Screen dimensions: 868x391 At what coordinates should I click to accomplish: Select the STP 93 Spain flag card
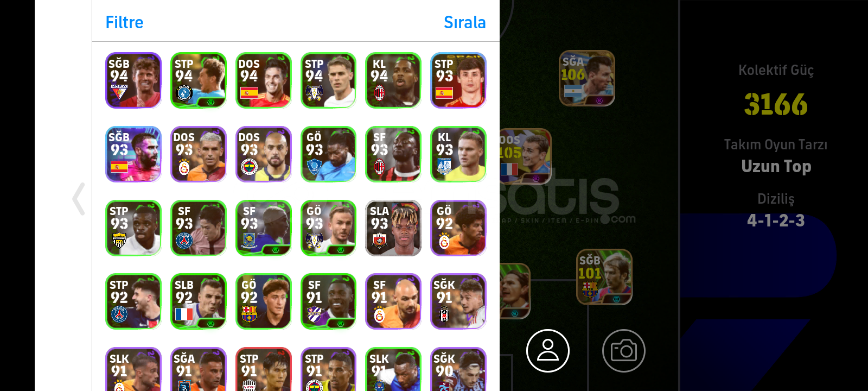tap(458, 80)
